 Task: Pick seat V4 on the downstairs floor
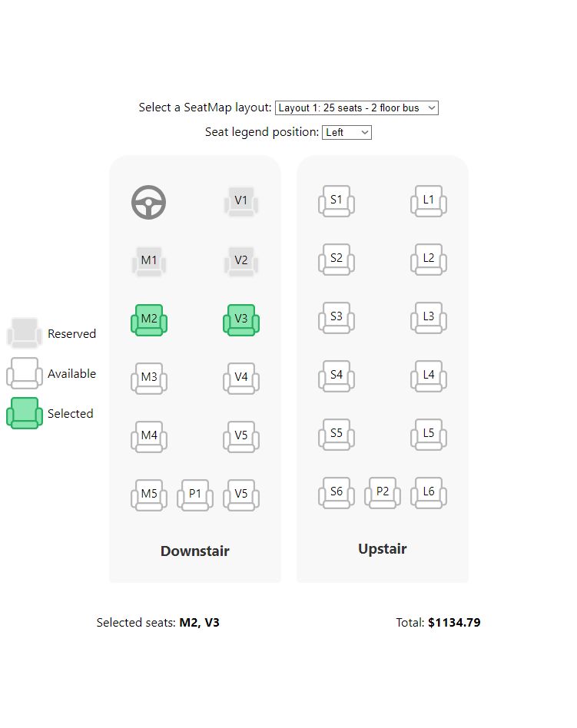click(x=241, y=378)
